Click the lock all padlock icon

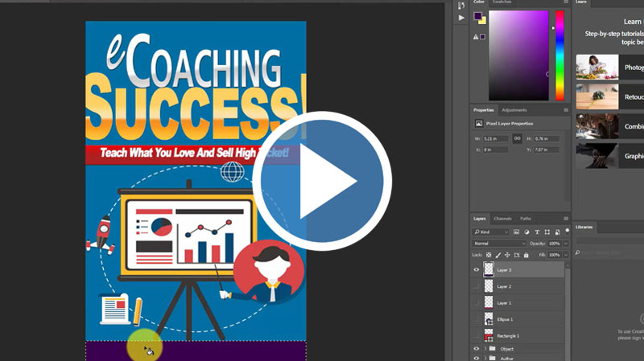coord(526,255)
